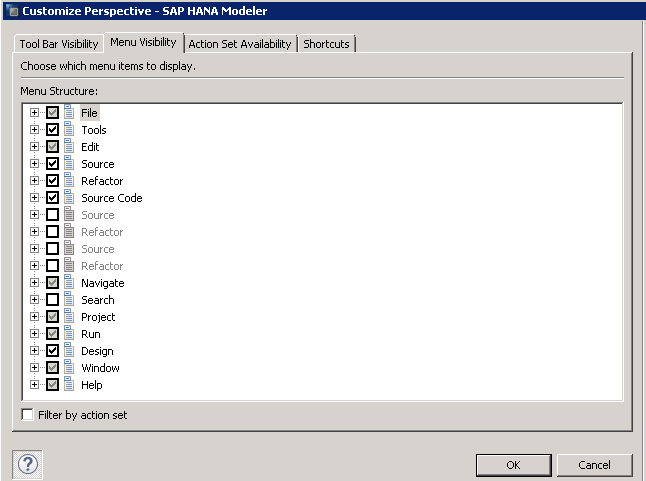Screen dimensions: 646x481
Task: Uncheck the Design menu checkbox
Action: point(52,351)
